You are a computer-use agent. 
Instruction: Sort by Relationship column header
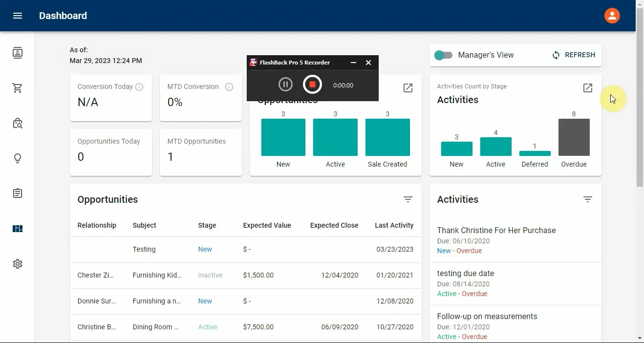click(x=97, y=225)
